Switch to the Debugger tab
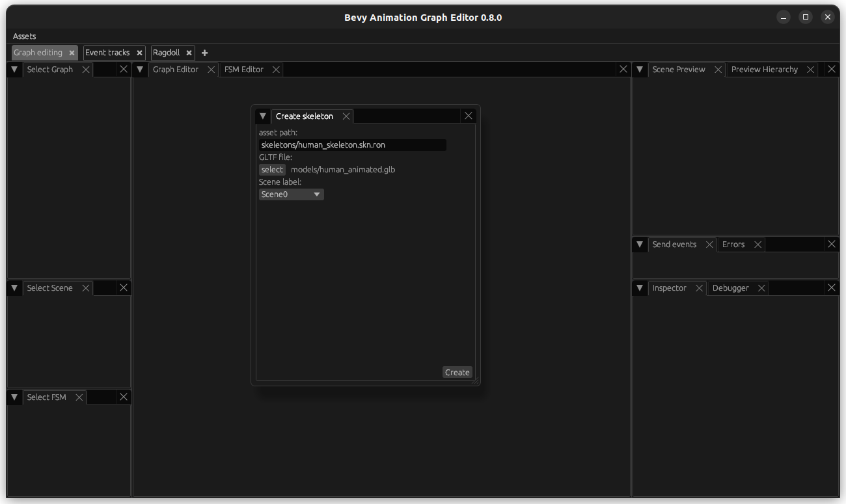Viewport: 846px width, 504px height. click(x=730, y=287)
